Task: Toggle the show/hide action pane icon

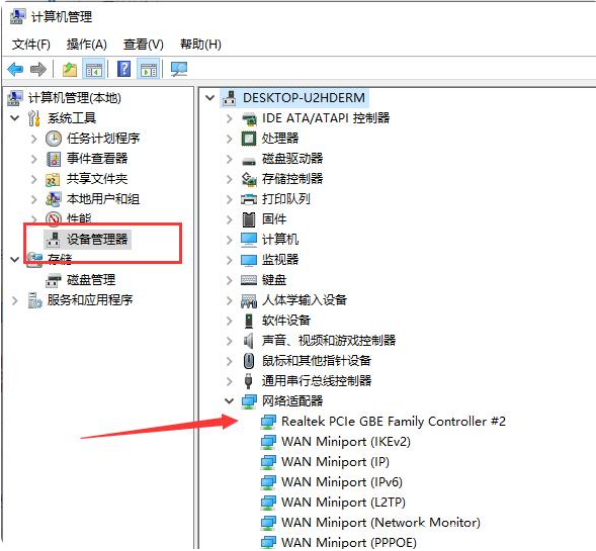Action: (149, 70)
